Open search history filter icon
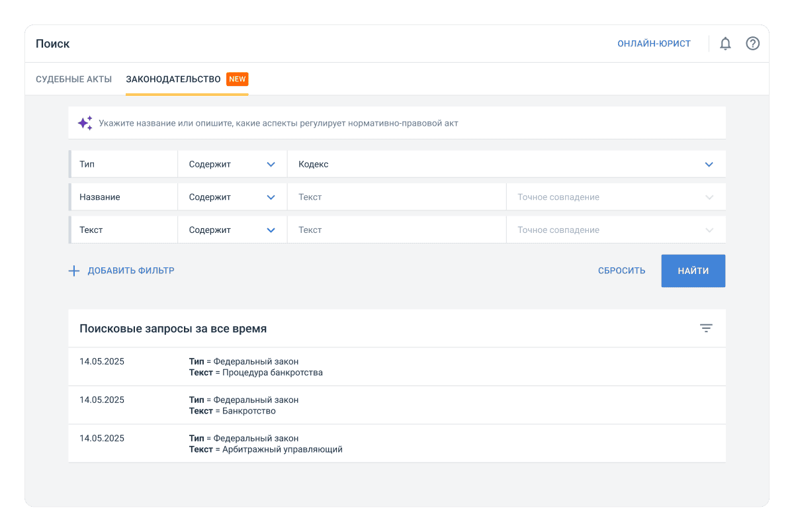The height and width of the screenshot is (532, 794). click(x=706, y=328)
